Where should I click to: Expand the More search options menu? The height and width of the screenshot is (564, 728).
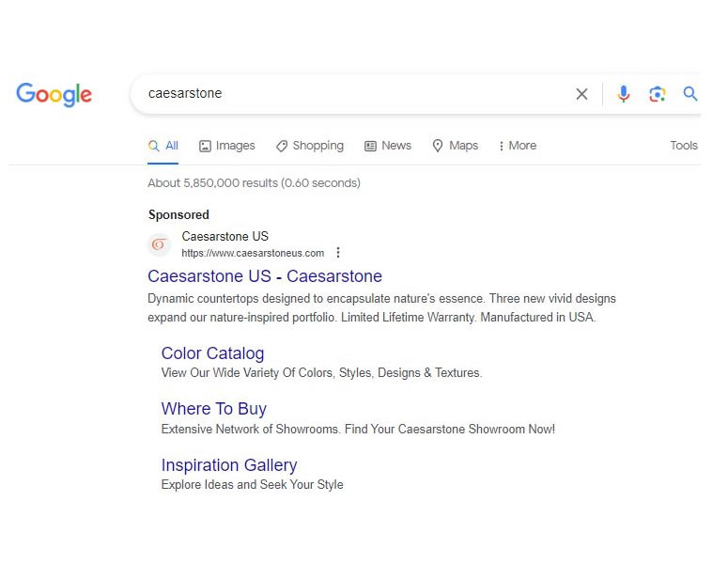tap(518, 146)
